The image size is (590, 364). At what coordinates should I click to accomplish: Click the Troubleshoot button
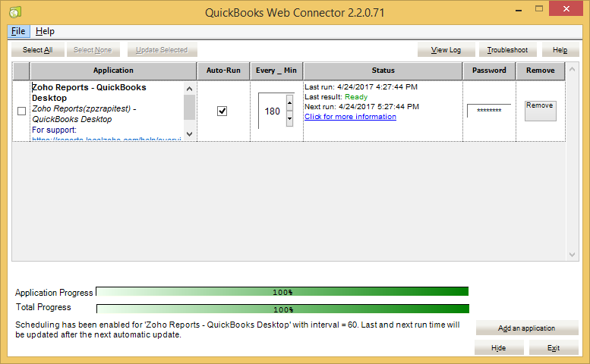(507, 49)
